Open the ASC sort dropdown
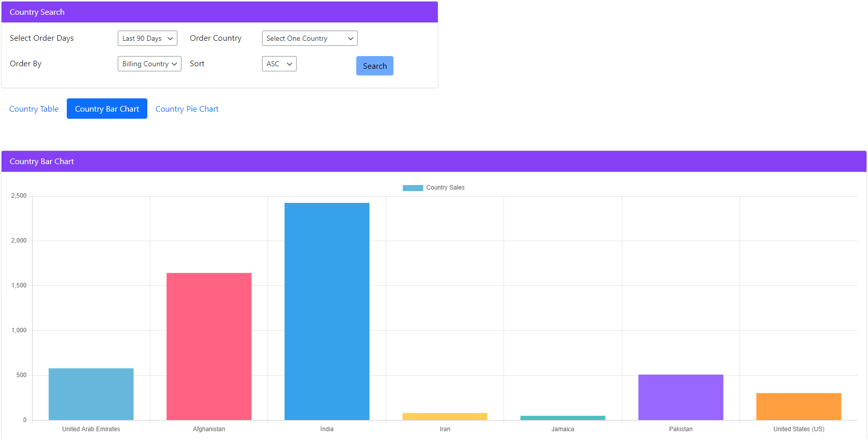 tap(279, 64)
